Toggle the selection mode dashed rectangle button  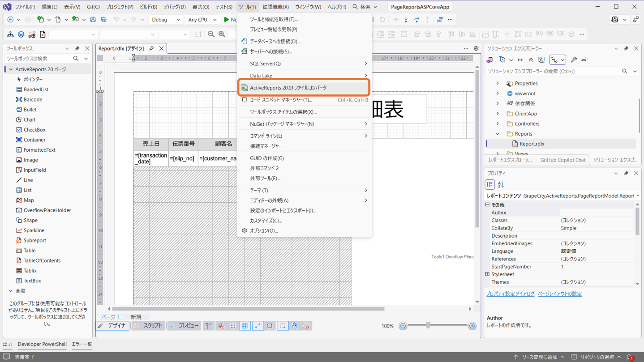[283, 326]
